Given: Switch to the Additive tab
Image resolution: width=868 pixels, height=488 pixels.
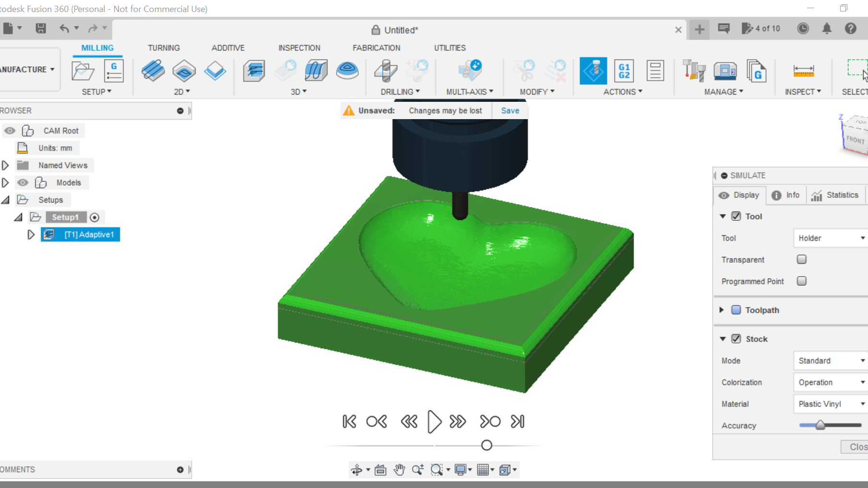Looking at the screenshot, I should point(228,48).
